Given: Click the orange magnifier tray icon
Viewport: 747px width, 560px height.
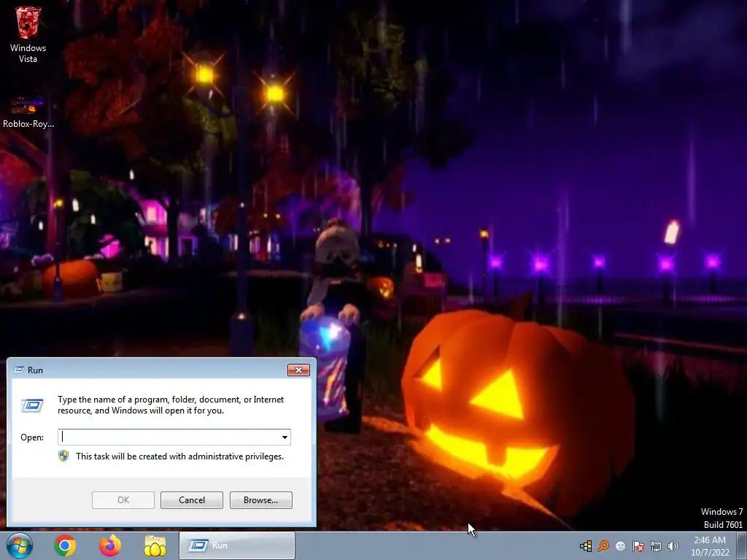Looking at the screenshot, I should [603, 545].
